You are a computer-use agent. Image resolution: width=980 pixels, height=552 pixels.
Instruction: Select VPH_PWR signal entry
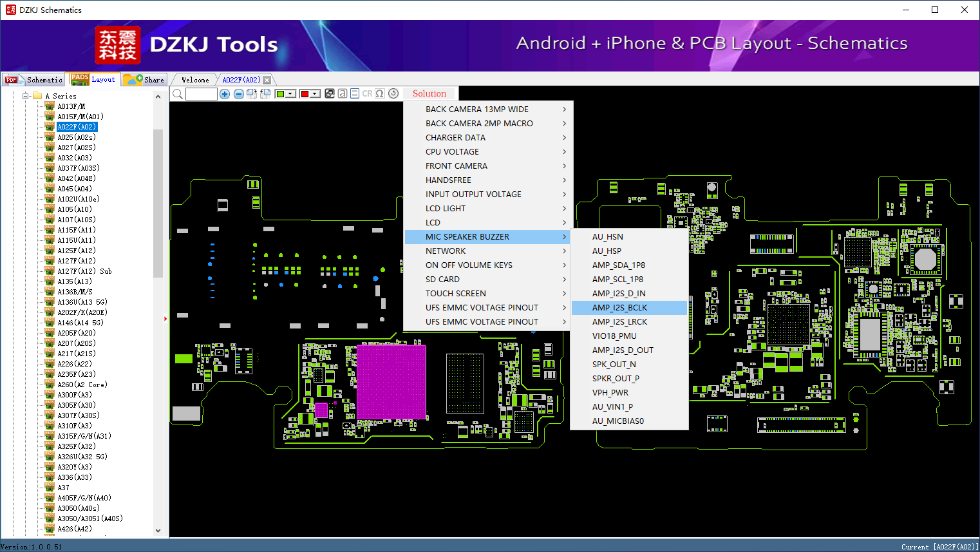[x=630, y=393]
